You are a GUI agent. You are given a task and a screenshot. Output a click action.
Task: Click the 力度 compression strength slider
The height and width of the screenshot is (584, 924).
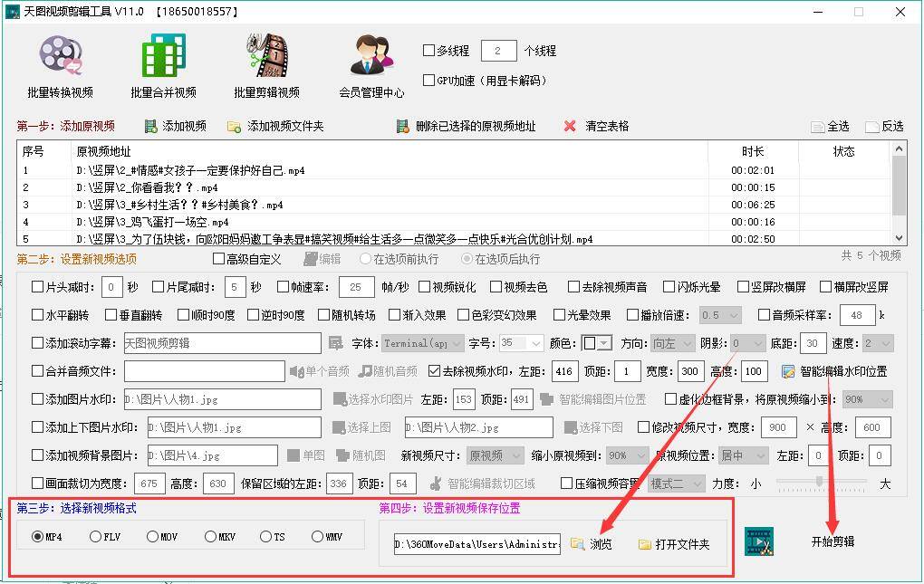(x=821, y=483)
